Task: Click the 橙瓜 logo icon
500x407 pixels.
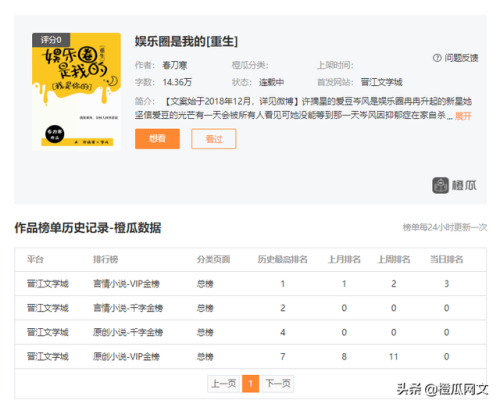Action: [440, 185]
